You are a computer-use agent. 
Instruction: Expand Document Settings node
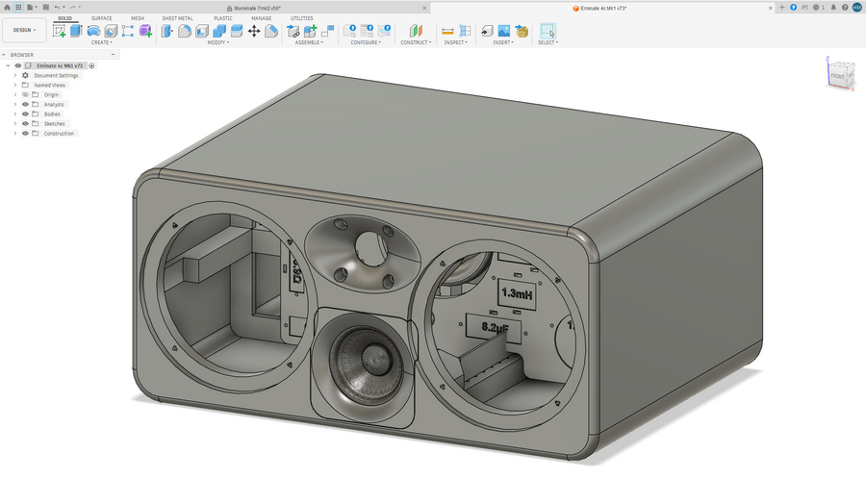(15, 76)
